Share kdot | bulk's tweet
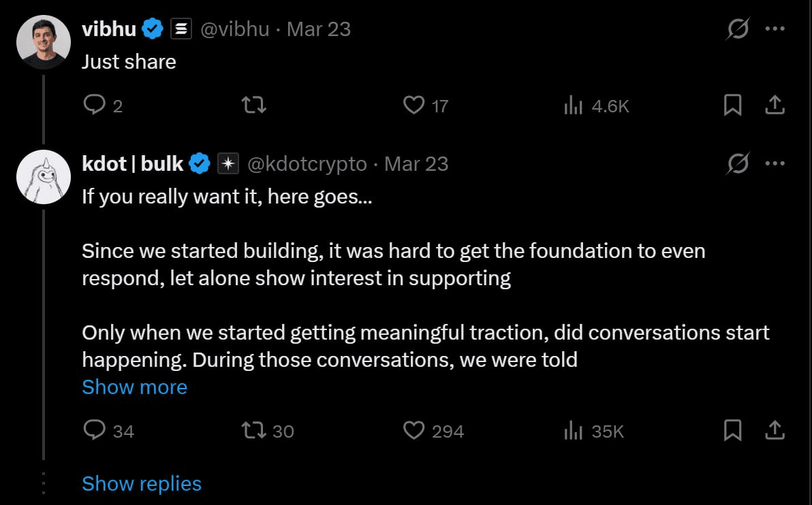 pos(775,430)
